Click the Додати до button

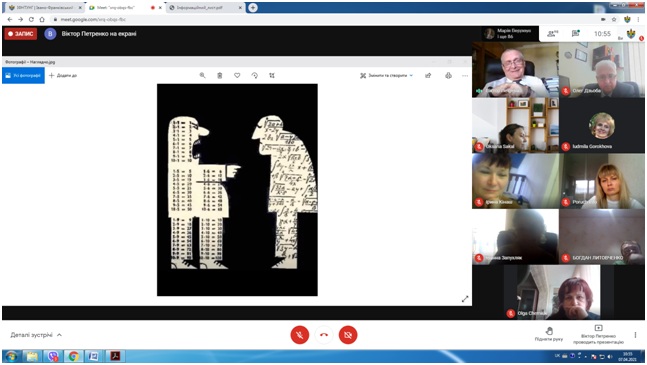coord(63,75)
